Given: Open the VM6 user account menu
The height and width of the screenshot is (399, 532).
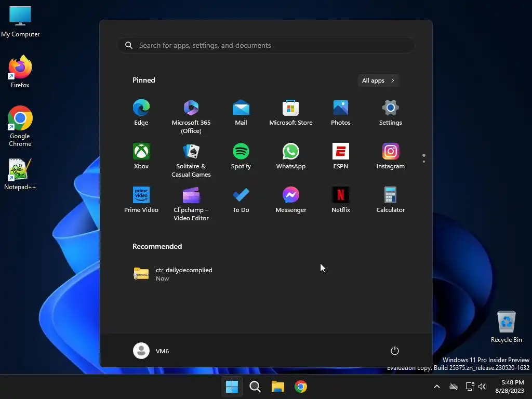Looking at the screenshot, I should [x=151, y=351].
